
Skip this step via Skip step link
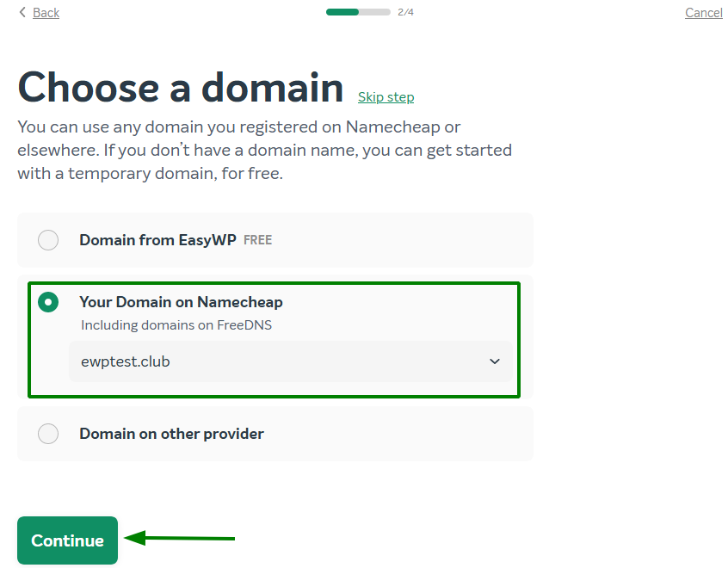click(x=386, y=97)
